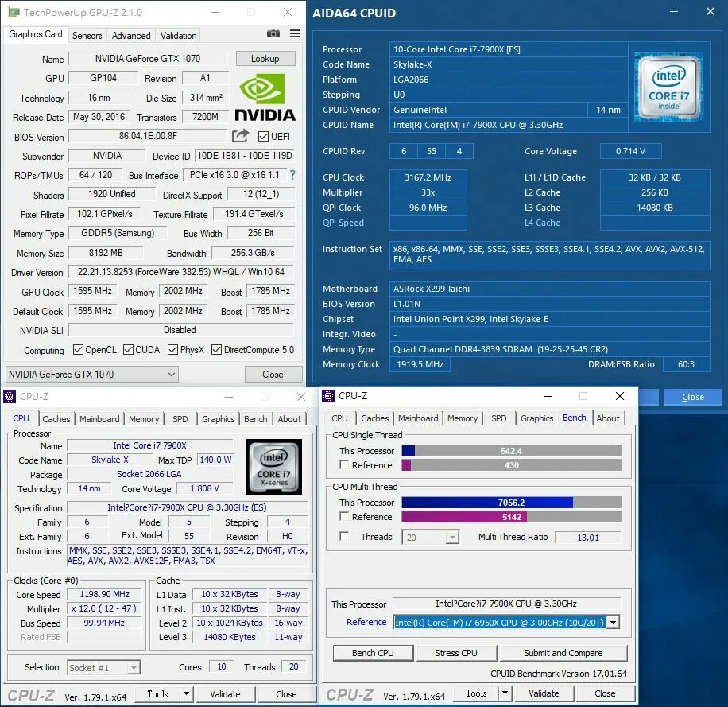The image size is (728, 707).
Task: Click the Bench CPU button
Action: (x=373, y=653)
